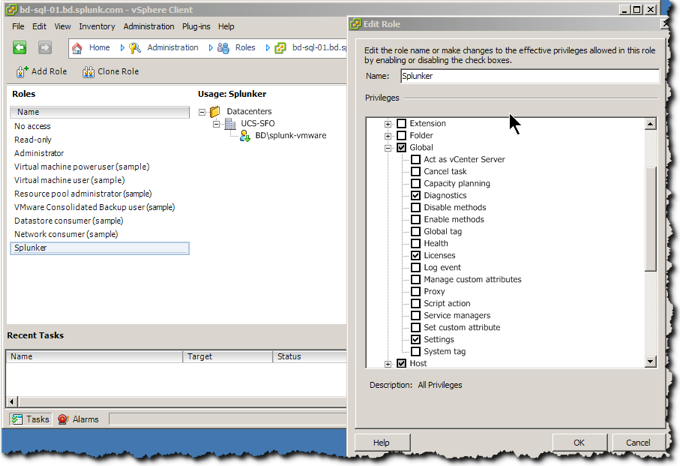Click the privileges list scroll down arrow

tap(650, 361)
